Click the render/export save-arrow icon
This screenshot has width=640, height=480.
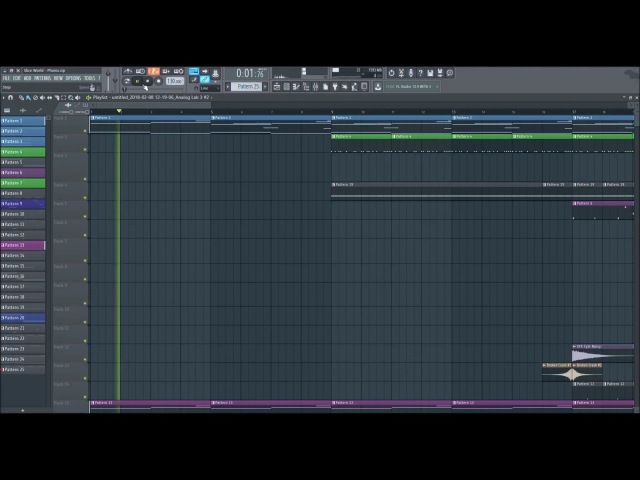(440, 73)
